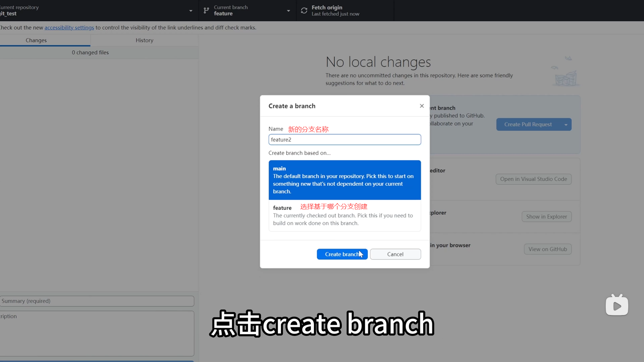Click the video play overlay icon
Image resolution: width=644 pixels, height=362 pixels.
(x=616, y=306)
